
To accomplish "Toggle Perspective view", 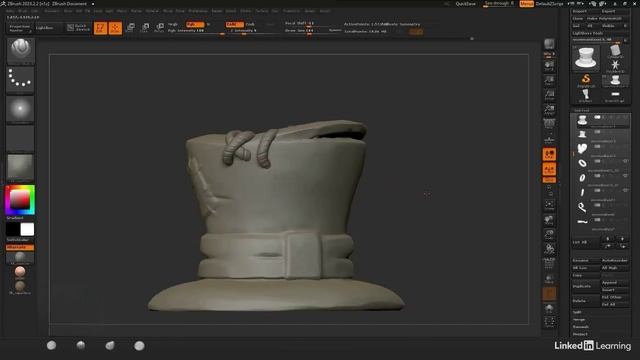I will tap(549, 124).
